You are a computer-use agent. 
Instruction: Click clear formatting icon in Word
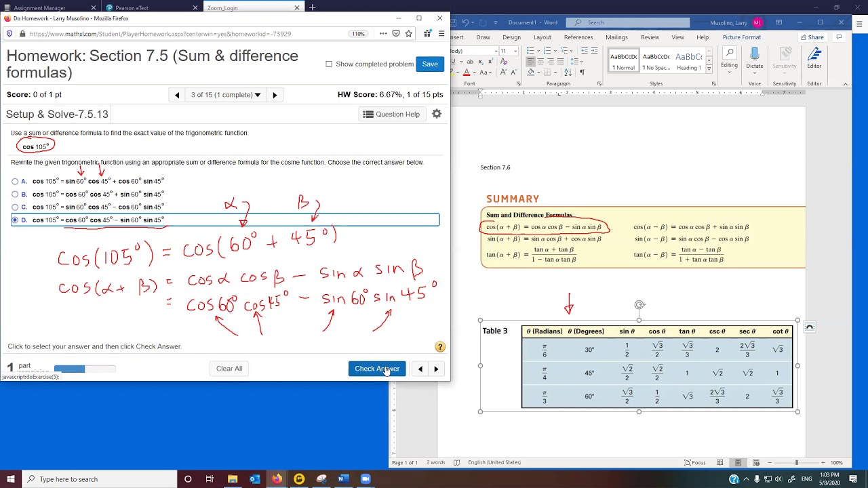[x=505, y=62]
